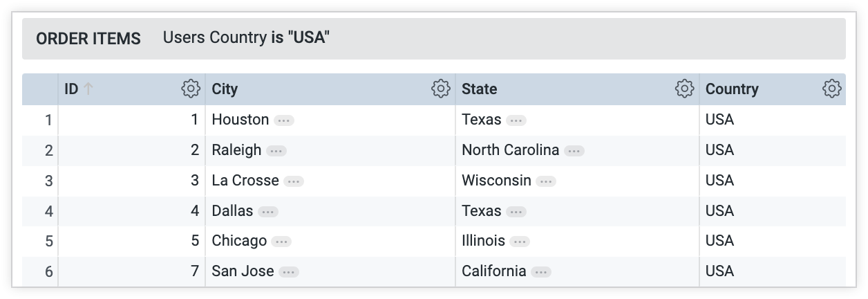Open the ID column gear menu
Screen dimensions: 868x299
pyautogui.click(x=191, y=89)
